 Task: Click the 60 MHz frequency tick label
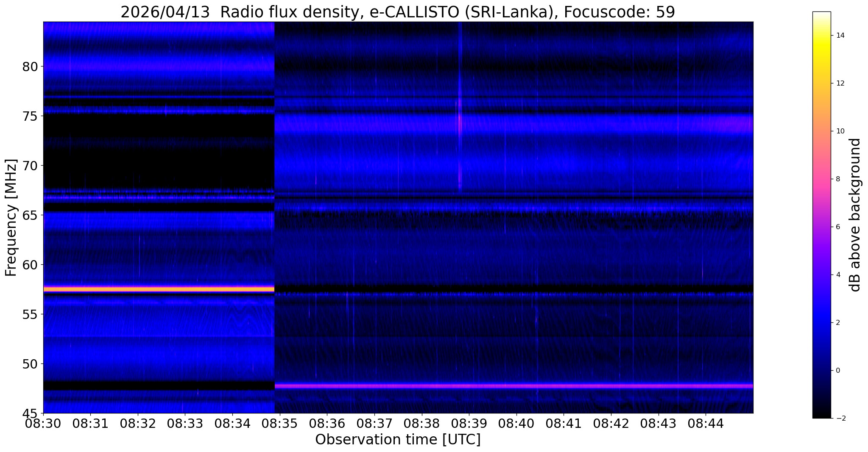coord(31,265)
